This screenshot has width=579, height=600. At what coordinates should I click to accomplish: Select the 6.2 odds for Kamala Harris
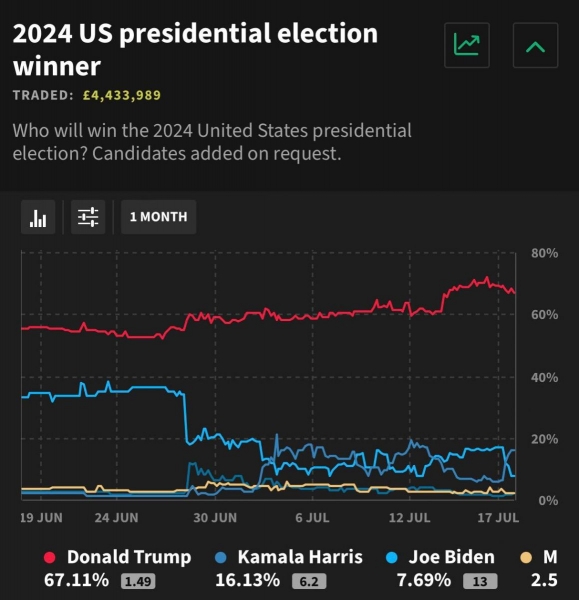[x=309, y=582]
